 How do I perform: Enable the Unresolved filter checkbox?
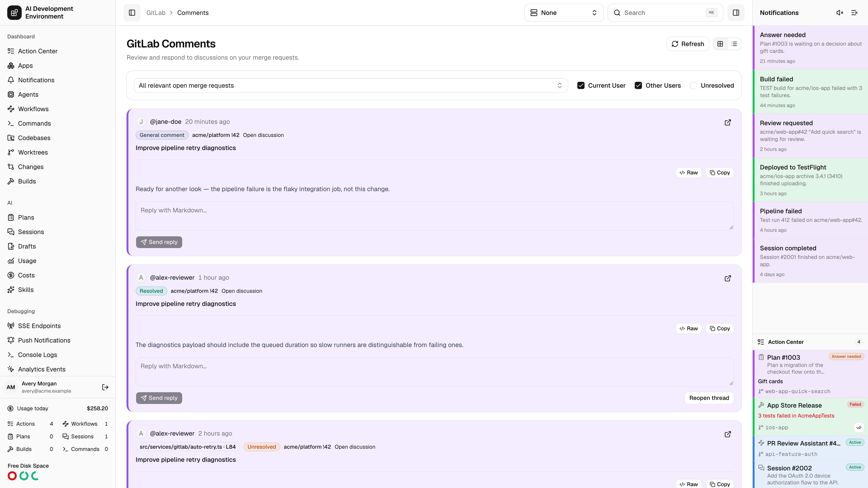pos(693,86)
